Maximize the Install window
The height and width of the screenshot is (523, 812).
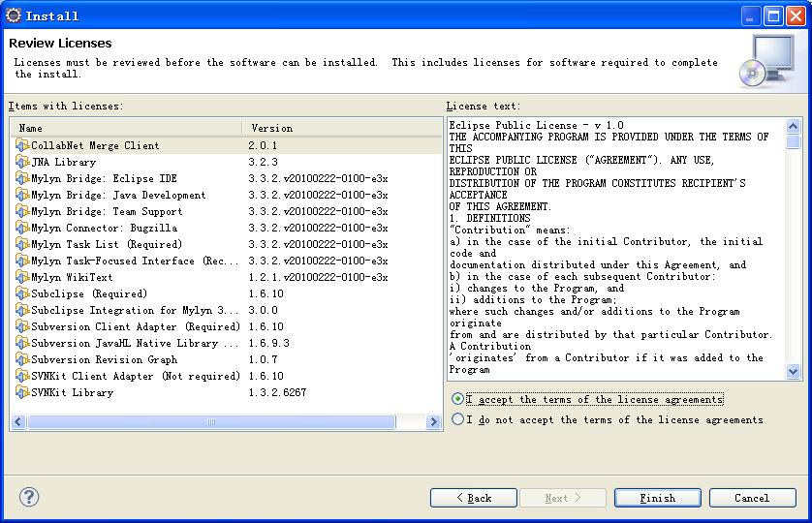pos(773,16)
